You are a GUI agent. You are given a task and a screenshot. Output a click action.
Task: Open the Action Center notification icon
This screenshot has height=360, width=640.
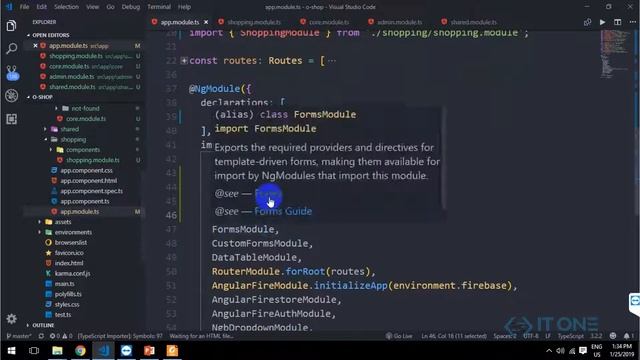[583, 351]
